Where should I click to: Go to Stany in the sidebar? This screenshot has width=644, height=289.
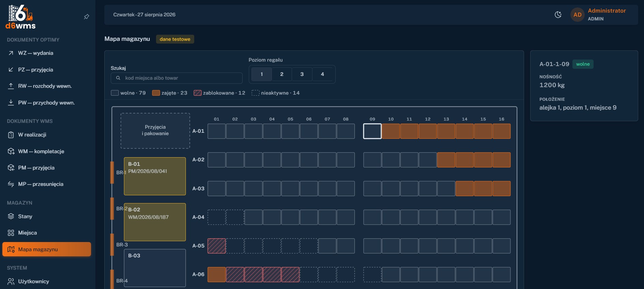coord(47,216)
